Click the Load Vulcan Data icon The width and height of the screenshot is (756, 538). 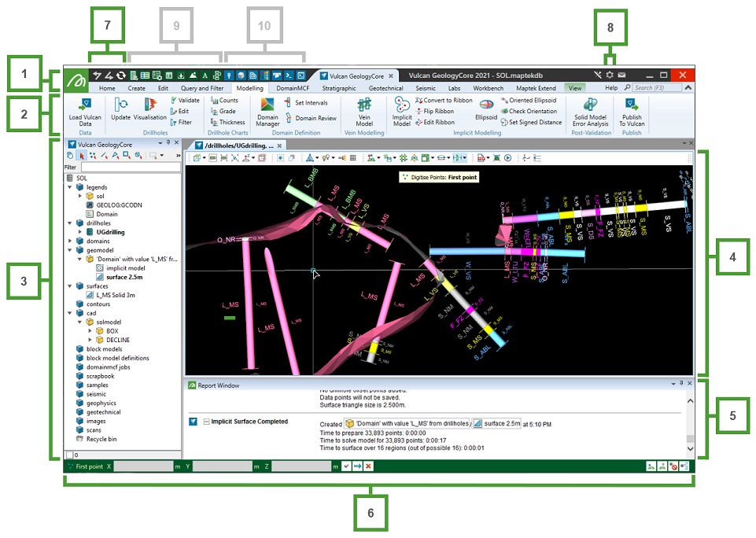85,105
